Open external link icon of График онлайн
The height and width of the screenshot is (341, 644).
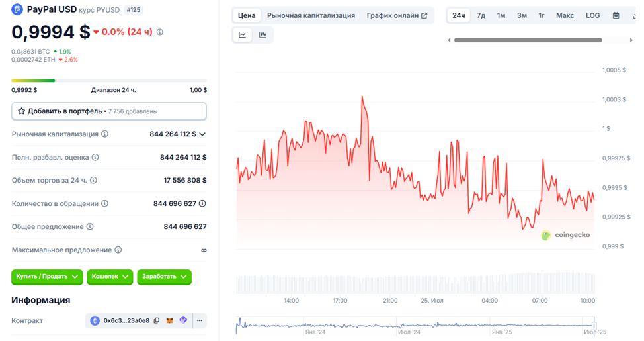(424, 16)
